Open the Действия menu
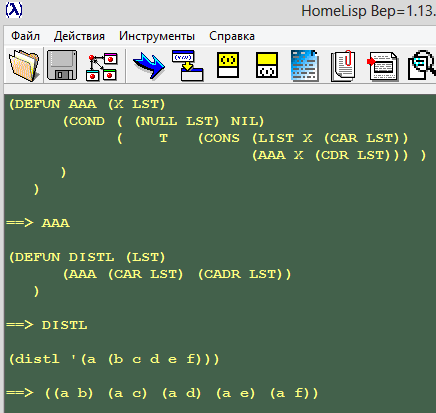 pos(79,36)
